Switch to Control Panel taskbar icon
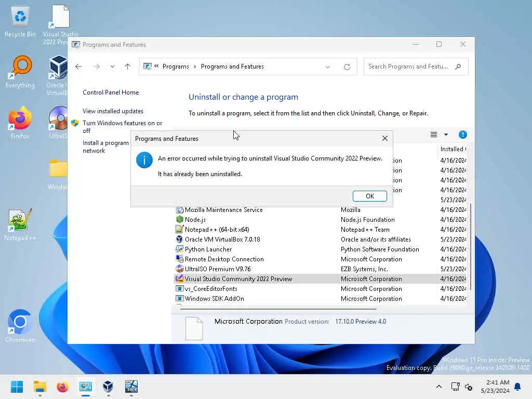Viewport: 532px width, 399px height. pos(86,387)
